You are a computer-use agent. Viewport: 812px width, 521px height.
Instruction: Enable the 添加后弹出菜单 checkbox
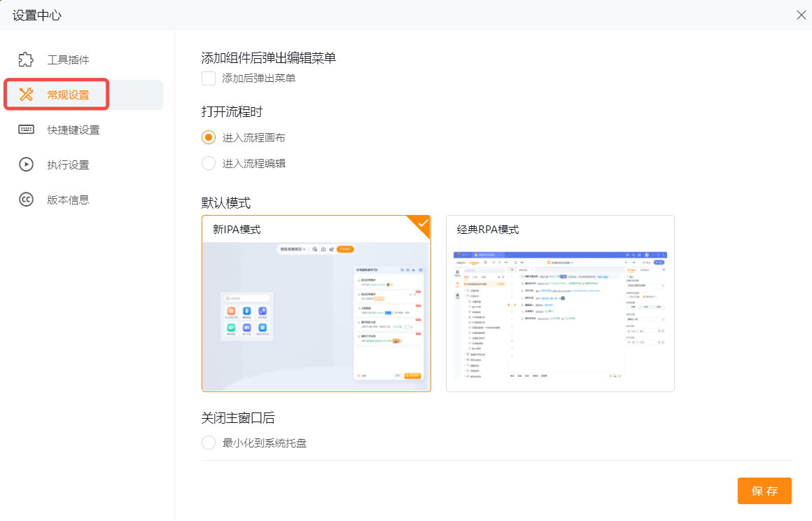coord(209,78)
